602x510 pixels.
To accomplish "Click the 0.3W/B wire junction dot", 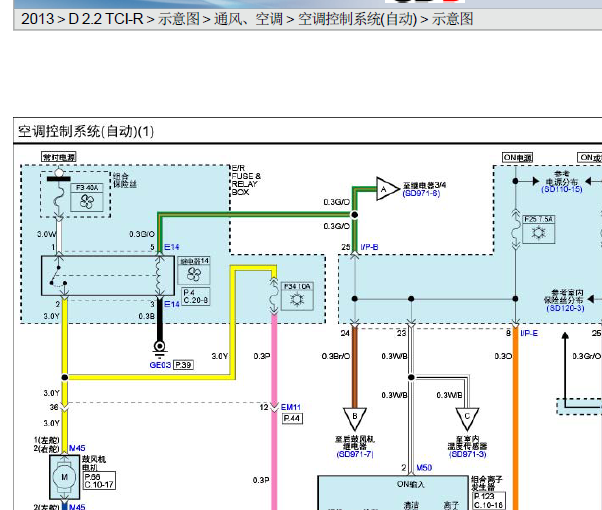I will (x=411, y=378).
